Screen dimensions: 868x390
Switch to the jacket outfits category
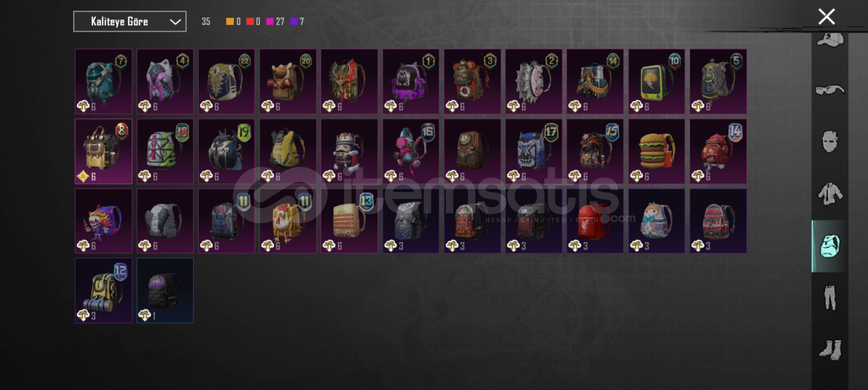point(830,194)
